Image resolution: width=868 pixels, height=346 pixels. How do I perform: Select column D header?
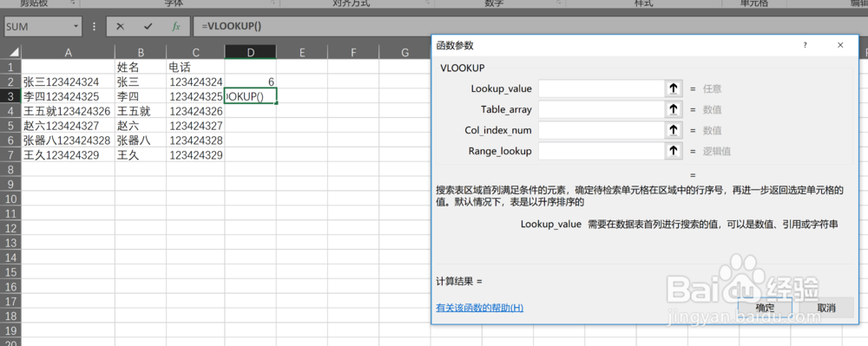(250, 53)
